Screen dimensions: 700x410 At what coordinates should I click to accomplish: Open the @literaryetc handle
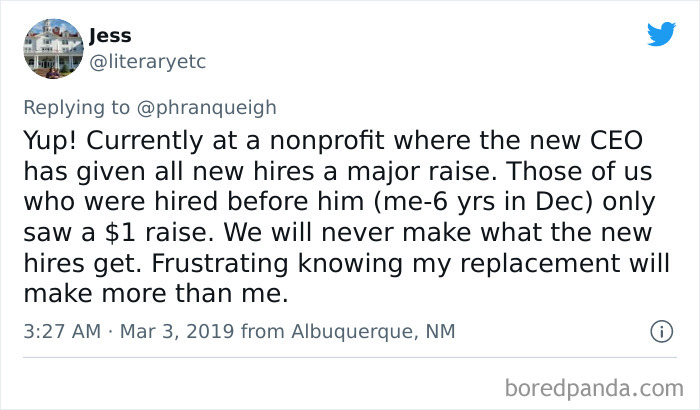(147, 62)
